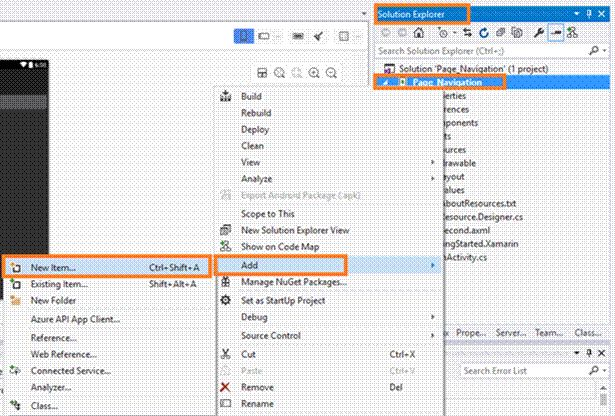Select Rename in the context menu
The height and width of the screenshot is (416, 615).
point(330,404)
